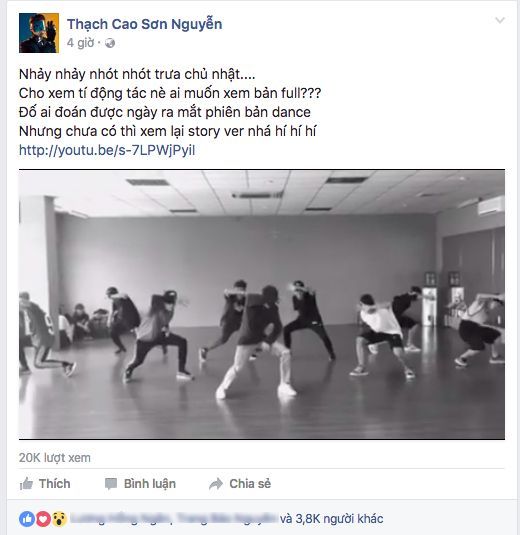The height and width of the screenshot is (535, 520).
Task: Open the 'và 3,8K người khác' reactions list
Action: pos(331,519)
